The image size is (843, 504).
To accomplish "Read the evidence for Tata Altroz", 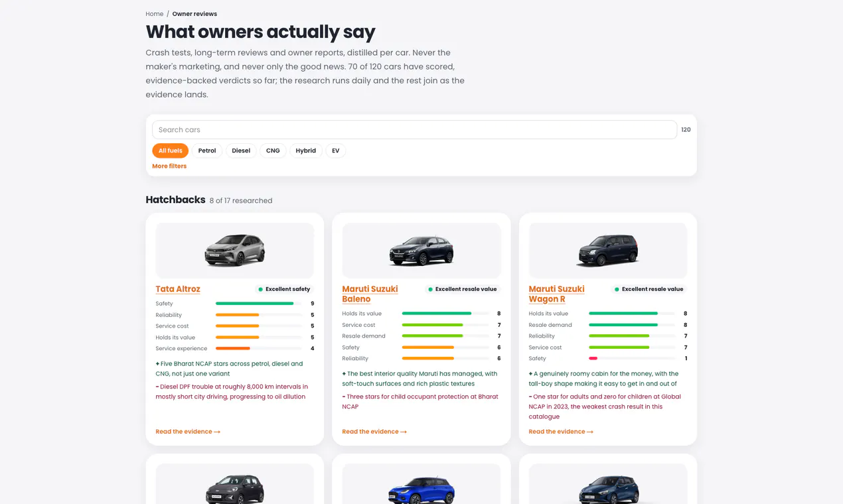I will [188, 432].
